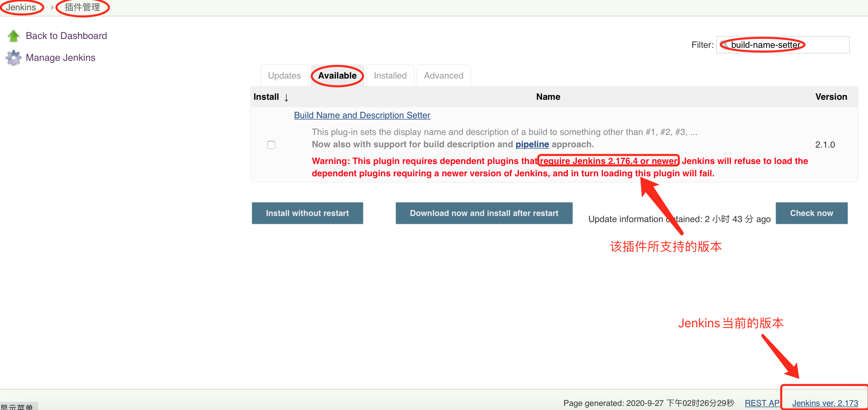
Task: Click the Back to Dashboard link
Action: coord(66,36)
